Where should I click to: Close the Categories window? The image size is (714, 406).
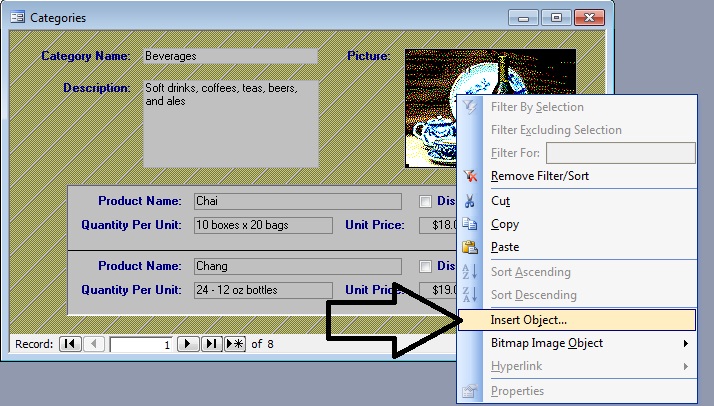click(589, 18)
